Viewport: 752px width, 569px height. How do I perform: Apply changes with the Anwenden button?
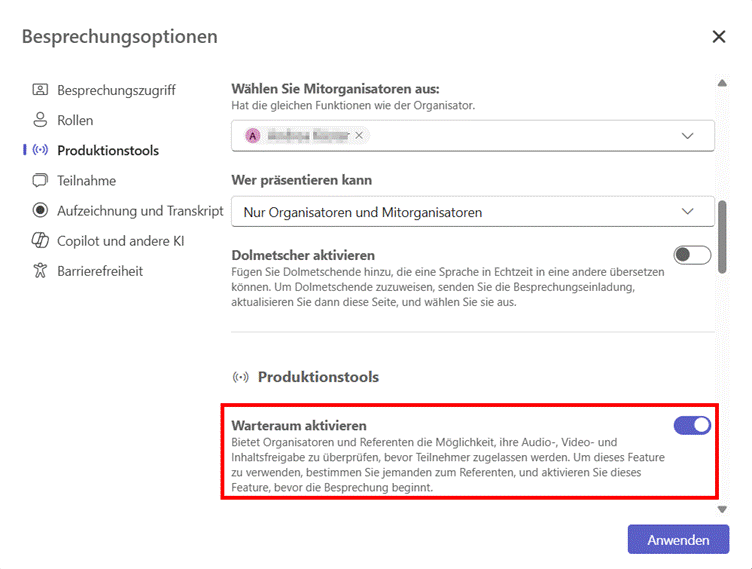[678, 540]
